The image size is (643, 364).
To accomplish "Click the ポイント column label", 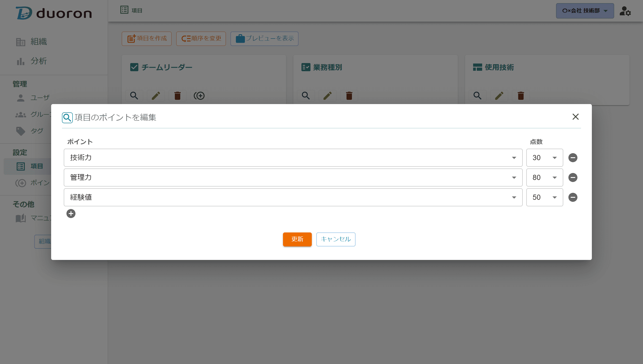I will 80,142.
